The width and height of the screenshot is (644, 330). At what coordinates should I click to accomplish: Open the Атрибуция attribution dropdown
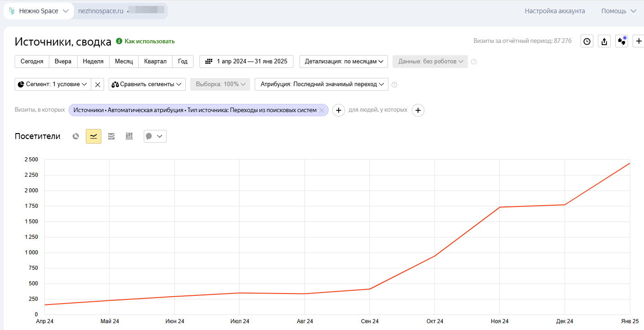click(321, 84)
